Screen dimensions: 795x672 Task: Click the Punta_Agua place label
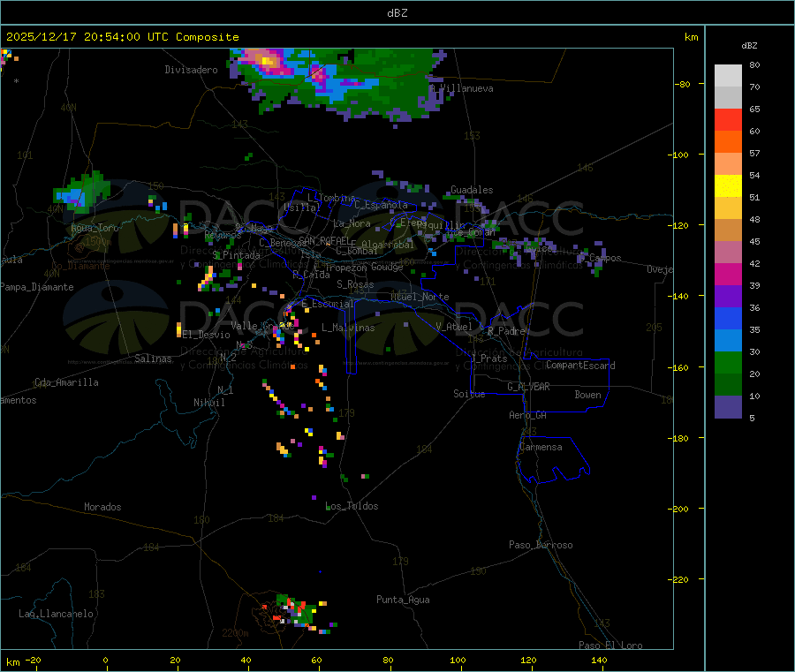coord(403,600)
